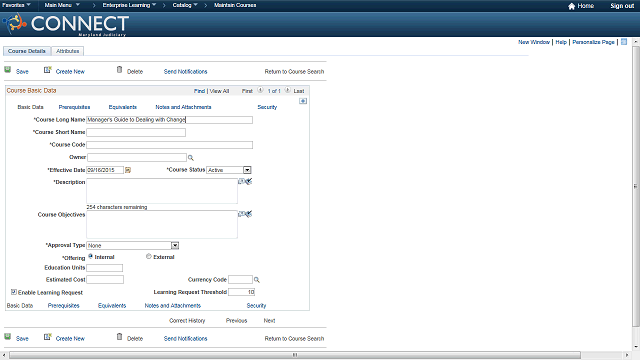640x360 pixels.
Task: Switch to the Course Details tab
Action: point(27,51)
